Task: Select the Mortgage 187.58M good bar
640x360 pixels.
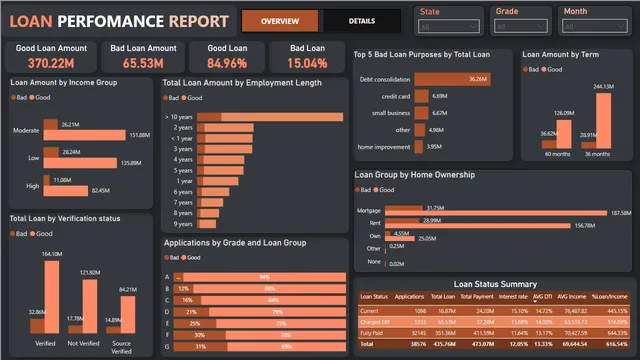Action: (496, 213)
